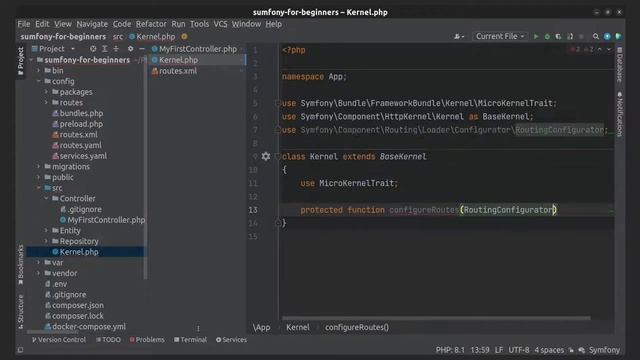This screenshot has width=640, height=360.
Task: Switch to MyFirstController.php editor tab
Action: click(198, 49)
